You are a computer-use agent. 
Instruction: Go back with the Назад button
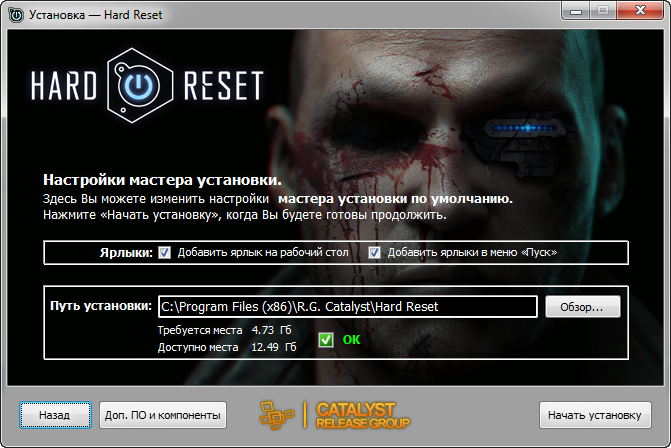point(54,414)
